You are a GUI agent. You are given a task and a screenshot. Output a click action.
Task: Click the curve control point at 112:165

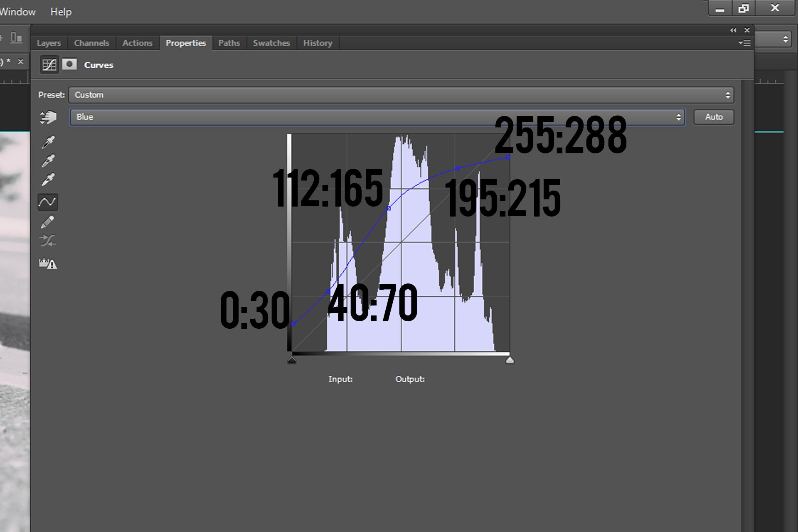click(x=389, y=208)
